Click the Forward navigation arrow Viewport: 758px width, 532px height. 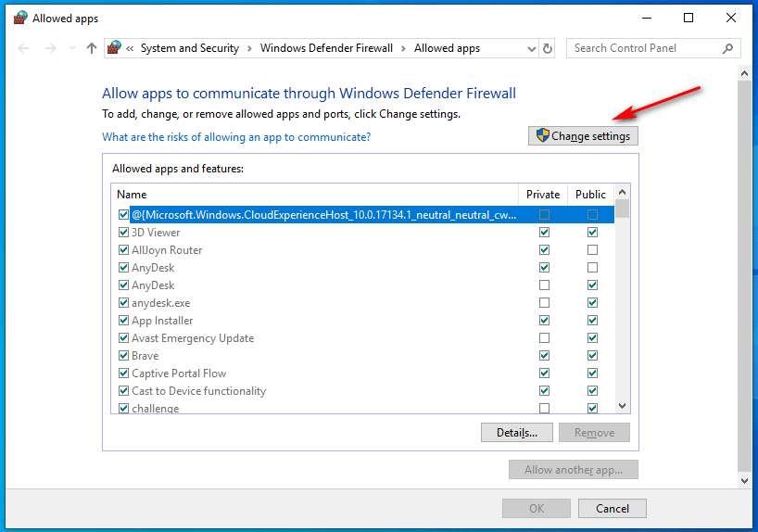pos(51,48)
